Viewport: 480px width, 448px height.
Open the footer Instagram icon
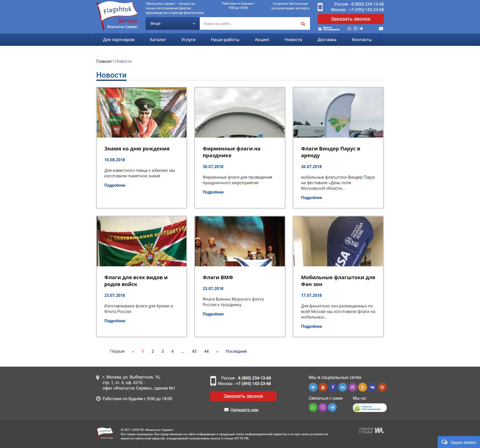coord(353,387)
